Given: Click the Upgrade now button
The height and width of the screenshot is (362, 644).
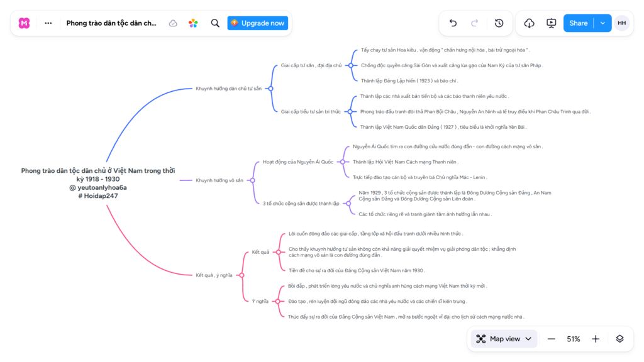Looking at the screenshot, I should tap(257, 23).
